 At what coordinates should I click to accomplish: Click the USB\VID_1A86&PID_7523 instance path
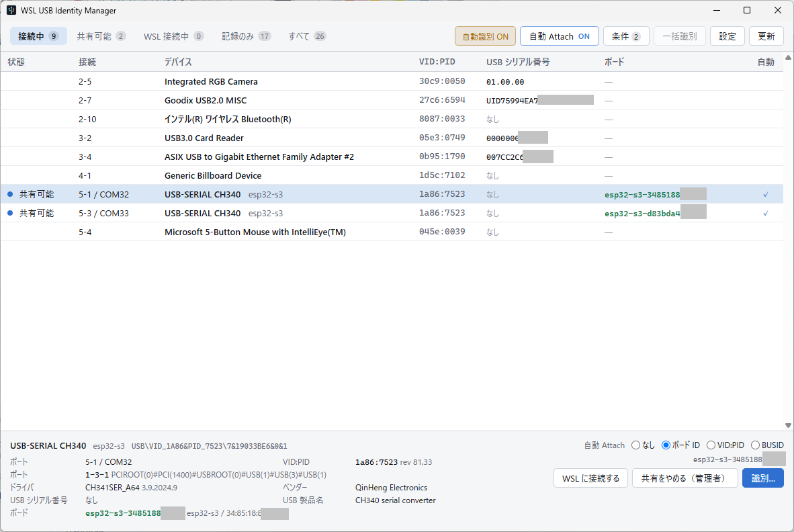click(x=209, y=446)
